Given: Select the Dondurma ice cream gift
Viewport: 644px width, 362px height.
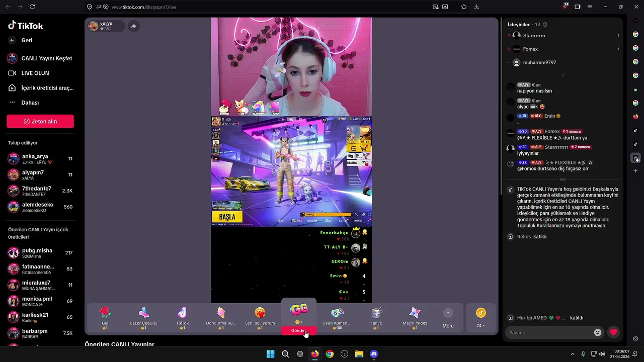Looking at the screenshot, I should tap(221, 318).
